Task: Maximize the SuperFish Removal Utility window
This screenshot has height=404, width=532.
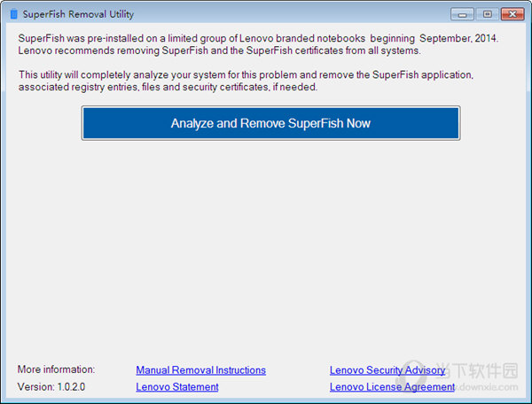Action: tap(487, 14)
